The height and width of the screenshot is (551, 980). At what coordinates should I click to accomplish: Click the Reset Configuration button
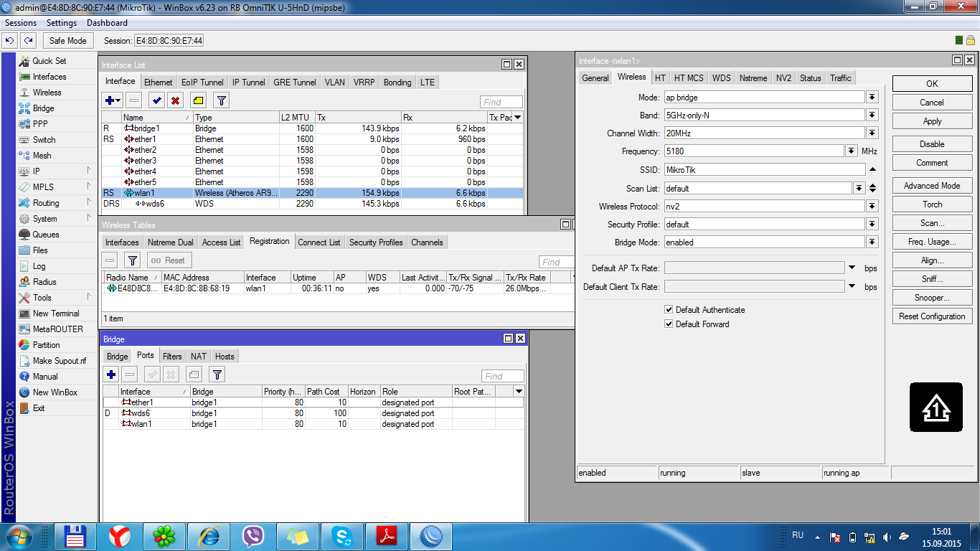pos(932,316)
